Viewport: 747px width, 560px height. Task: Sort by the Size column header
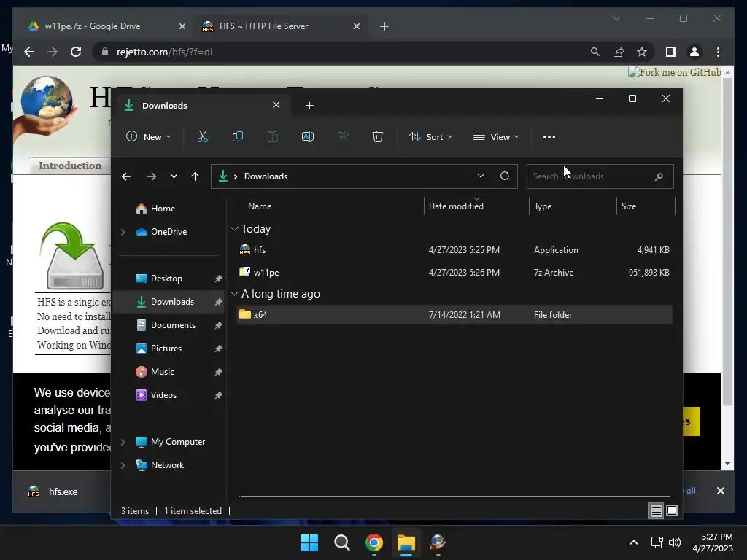646,206
